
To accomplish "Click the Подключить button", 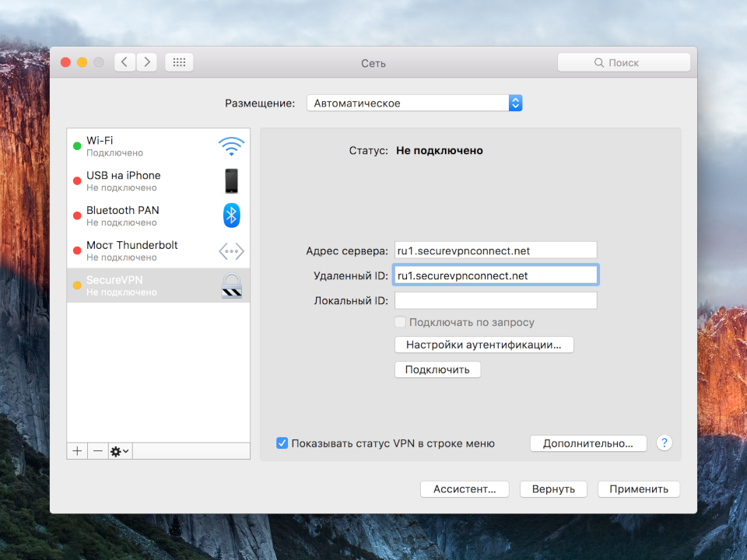I will (437, 369).
